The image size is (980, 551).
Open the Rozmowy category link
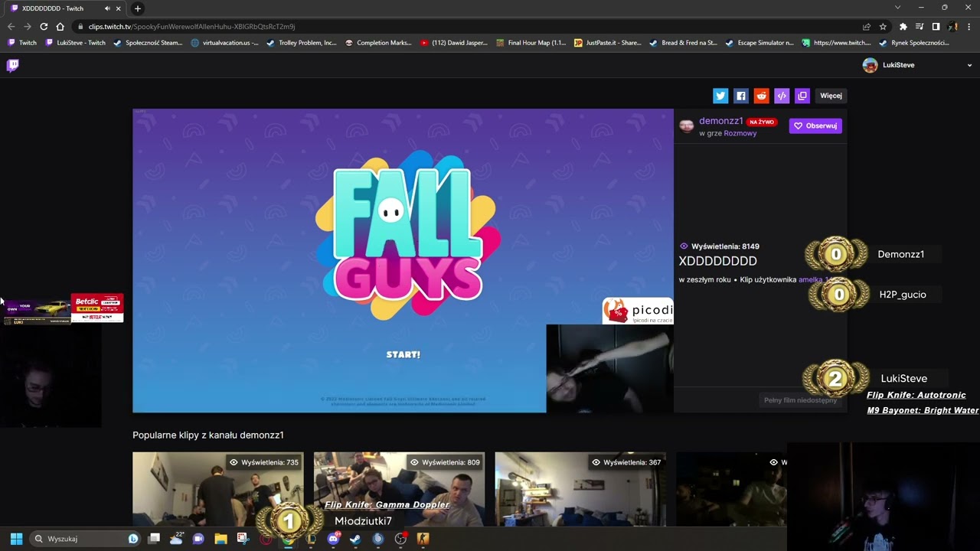pyautogui.click(x=740, y=133)
